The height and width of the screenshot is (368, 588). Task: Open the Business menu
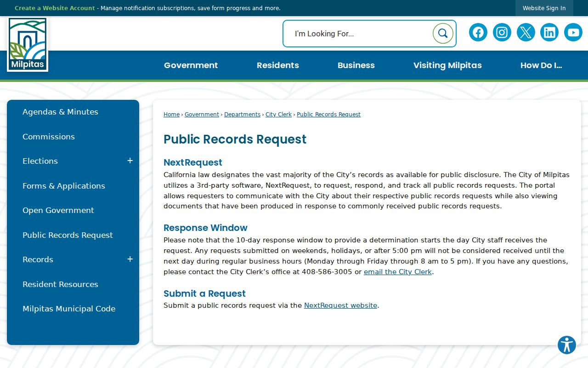pos(356,65)
